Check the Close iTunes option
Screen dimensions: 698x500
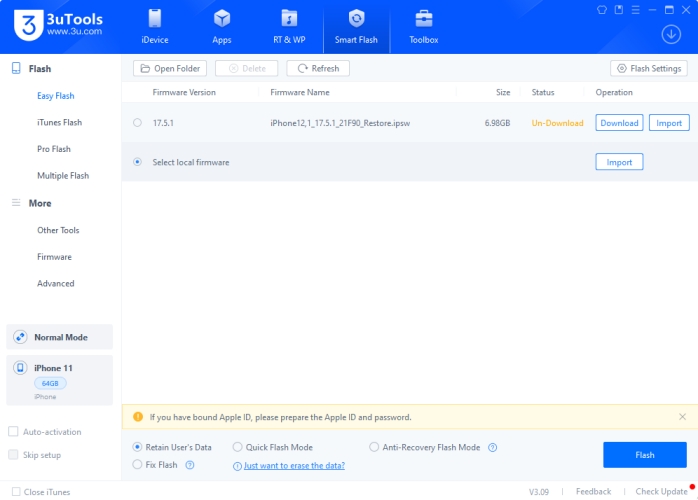pos(16,492)
